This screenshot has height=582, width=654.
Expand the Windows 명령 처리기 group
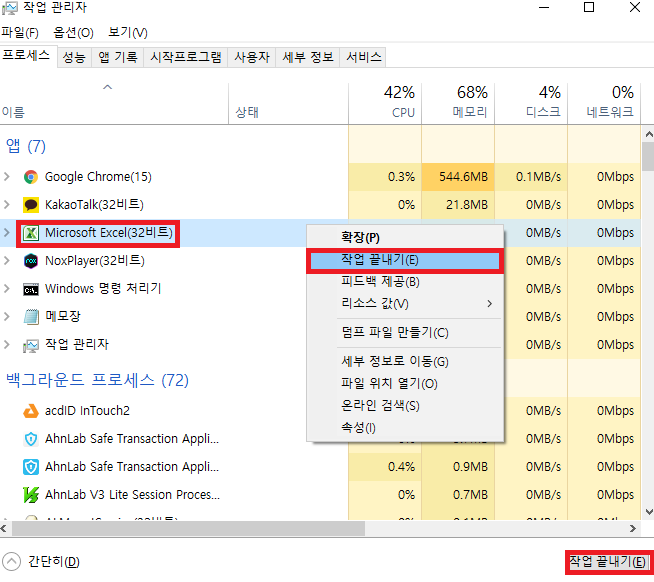tap(7, 289)
